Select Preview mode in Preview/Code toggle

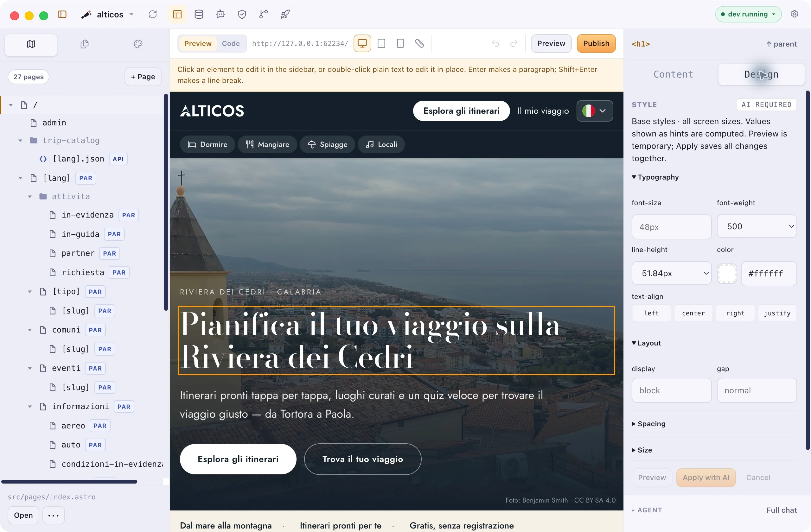198,44
